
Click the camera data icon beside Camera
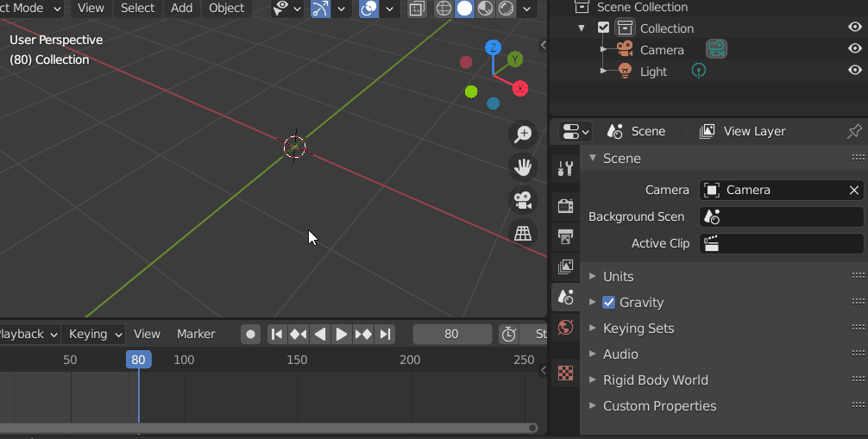[x=716, y=48]
